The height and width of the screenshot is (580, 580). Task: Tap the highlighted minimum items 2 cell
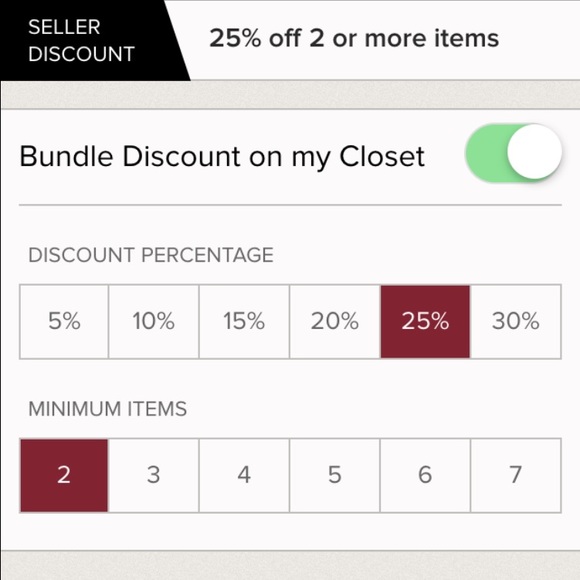(64, 475)
